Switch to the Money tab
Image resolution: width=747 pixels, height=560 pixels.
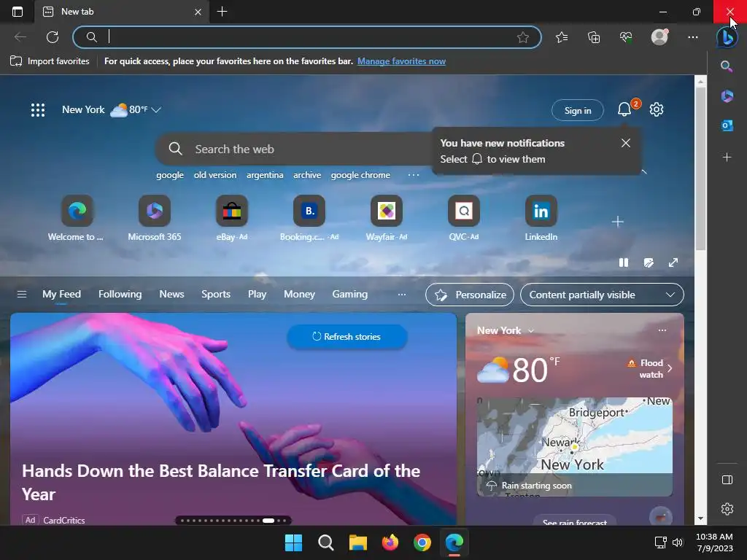[299, 295]
